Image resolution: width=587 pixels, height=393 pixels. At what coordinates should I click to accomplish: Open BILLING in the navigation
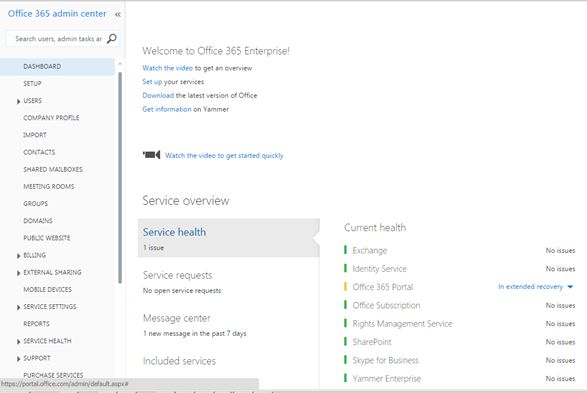tap(34, 256)
